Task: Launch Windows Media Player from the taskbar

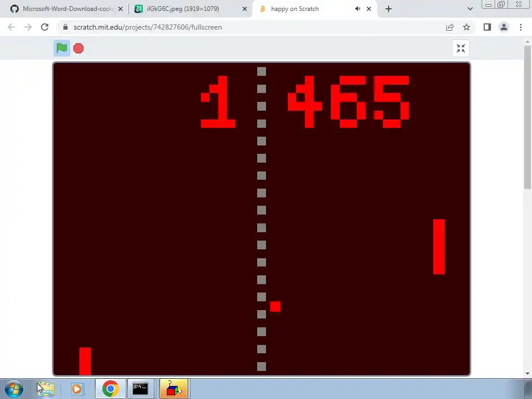Action: 78,389
